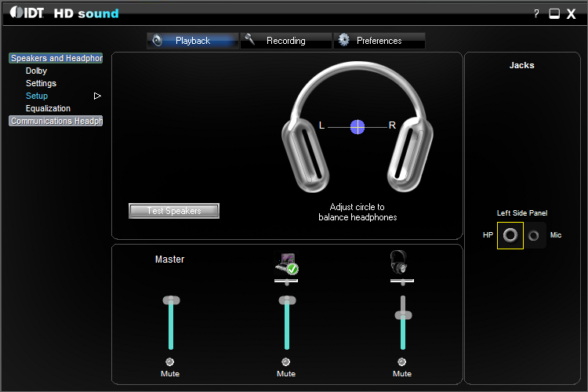The width and height of the screenshot is (588, 392).
Task: Click the Preferences tab gear icon
Action: pyautogui.click(x=343, y=39)
